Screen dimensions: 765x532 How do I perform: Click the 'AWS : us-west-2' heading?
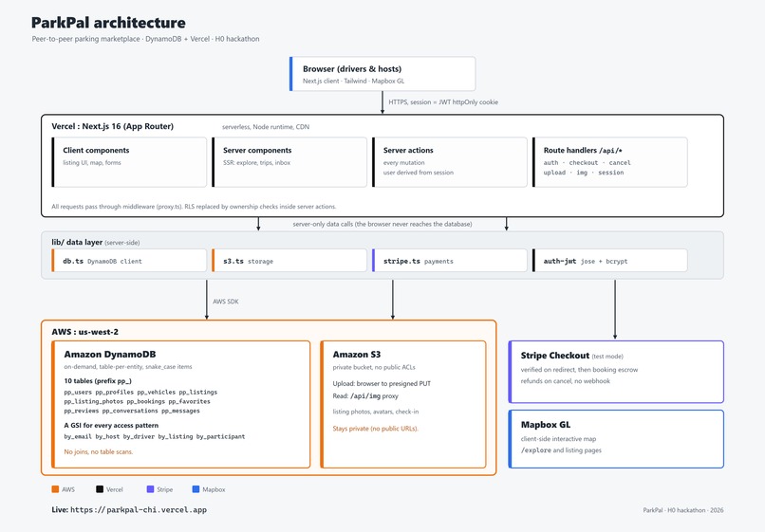(84, 332)
